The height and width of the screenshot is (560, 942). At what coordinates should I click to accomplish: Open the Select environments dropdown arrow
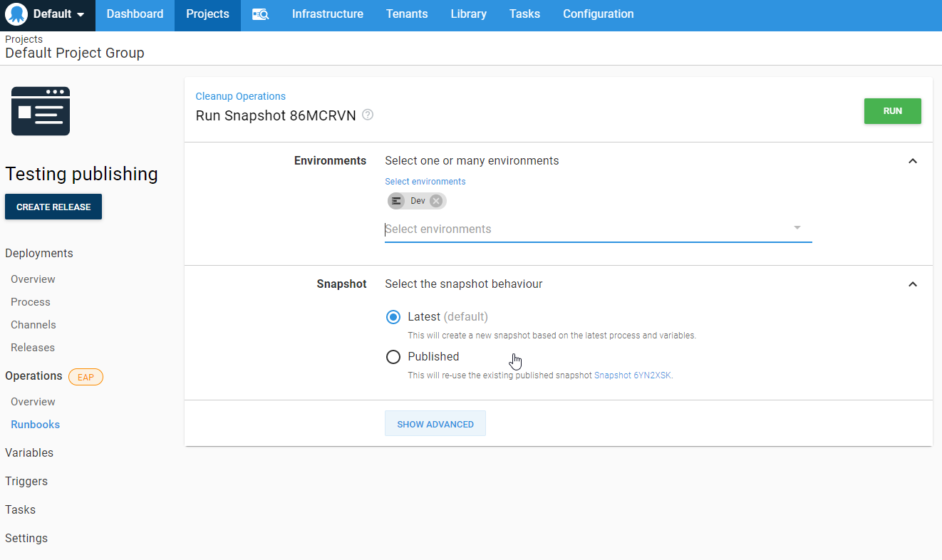797,228
